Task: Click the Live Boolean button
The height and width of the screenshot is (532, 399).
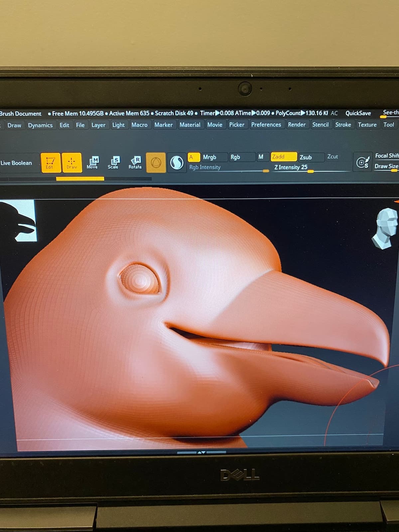Action: pos(17,163)
